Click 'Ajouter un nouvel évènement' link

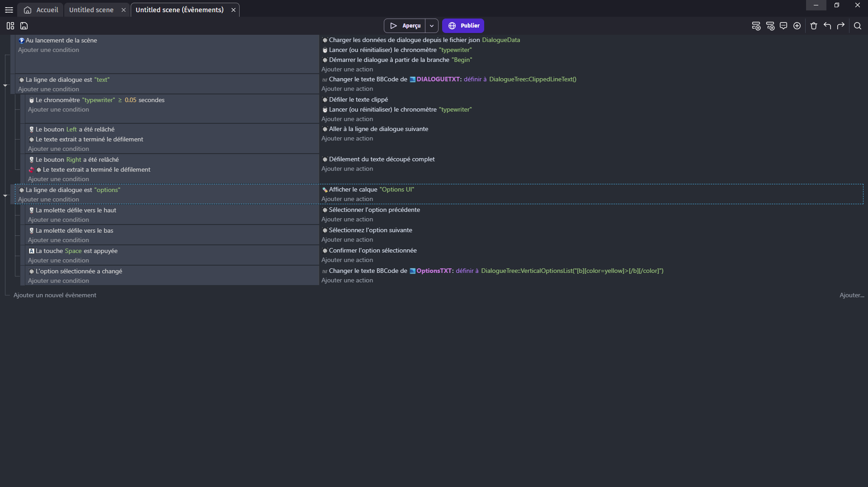[x=55, y=295]
